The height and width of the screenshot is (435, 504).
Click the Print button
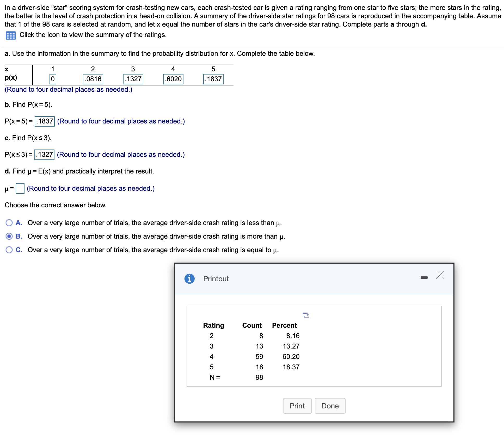click(297, 406)
